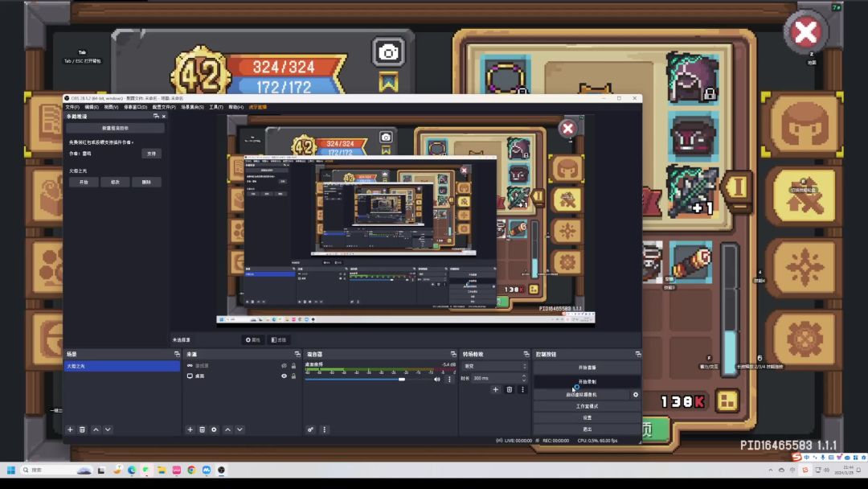Screen dimensions: 868x489
Task: Open audio mixer advanced settings gears
Action: 310,429
